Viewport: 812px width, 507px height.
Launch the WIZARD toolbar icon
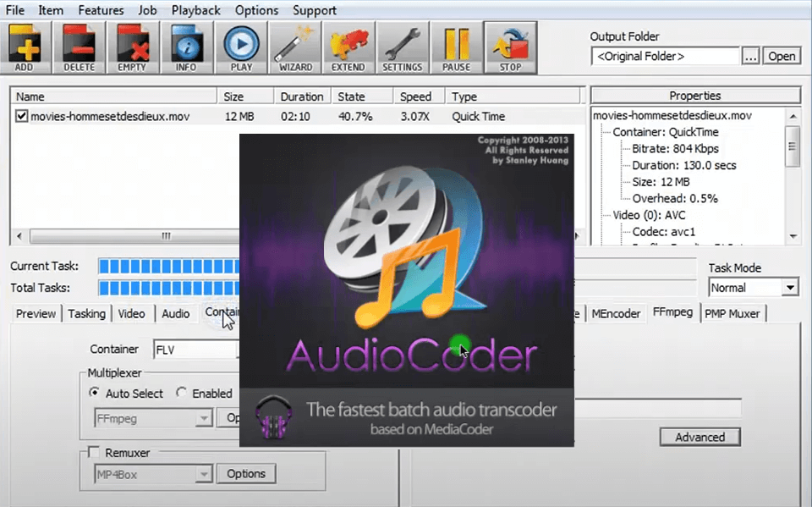click(x=295, y=47)
